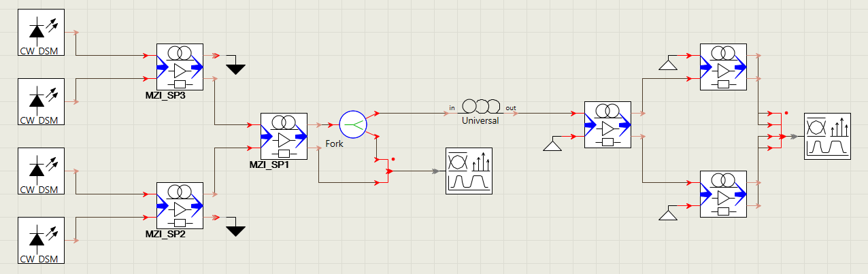868x274 pixels.
Task: Select the Universal fiber coil icon
Action: click(x=480, y=107)
